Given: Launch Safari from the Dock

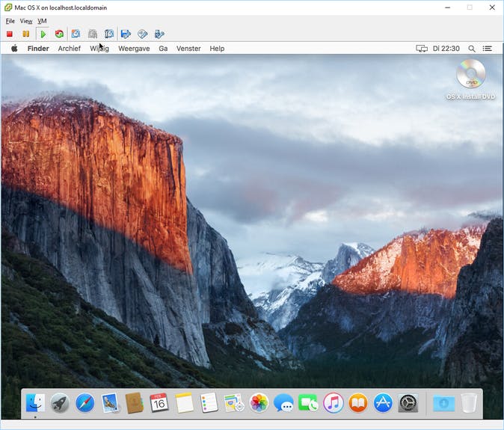Looking at the screenshot, I should point(85,402).
